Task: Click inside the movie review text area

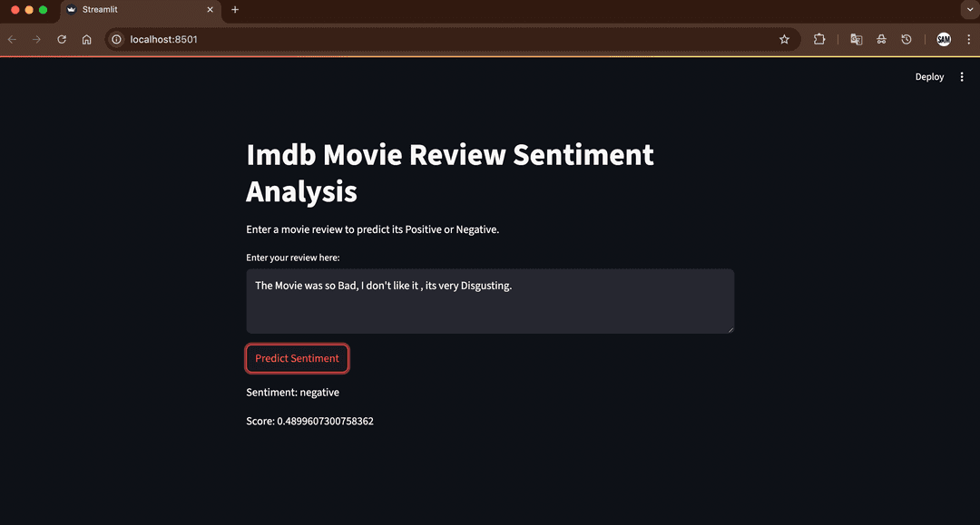Action: 490,299
